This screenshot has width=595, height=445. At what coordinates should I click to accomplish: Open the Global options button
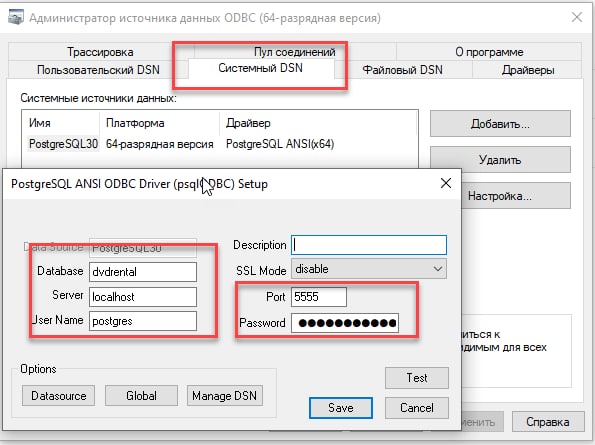pyautogui.click(x=141, y=396)
